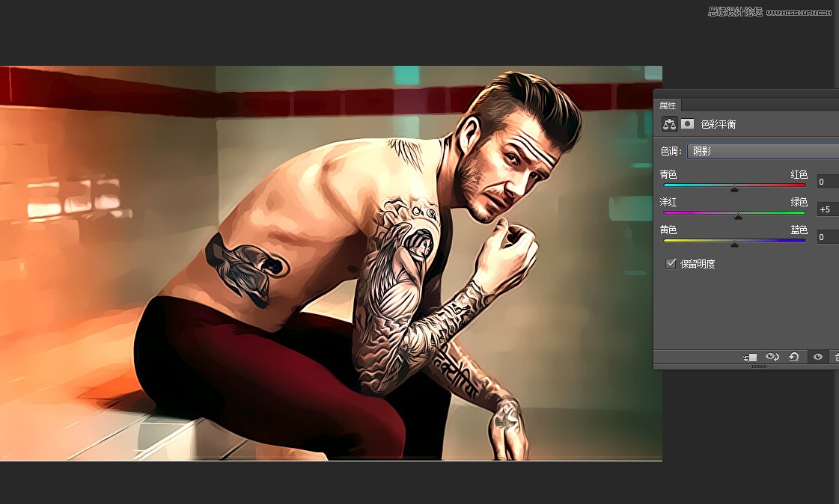Toggle adjustment layer visibility eye icon
This screenshot has width=839, height=504.
tap(818, 357)
